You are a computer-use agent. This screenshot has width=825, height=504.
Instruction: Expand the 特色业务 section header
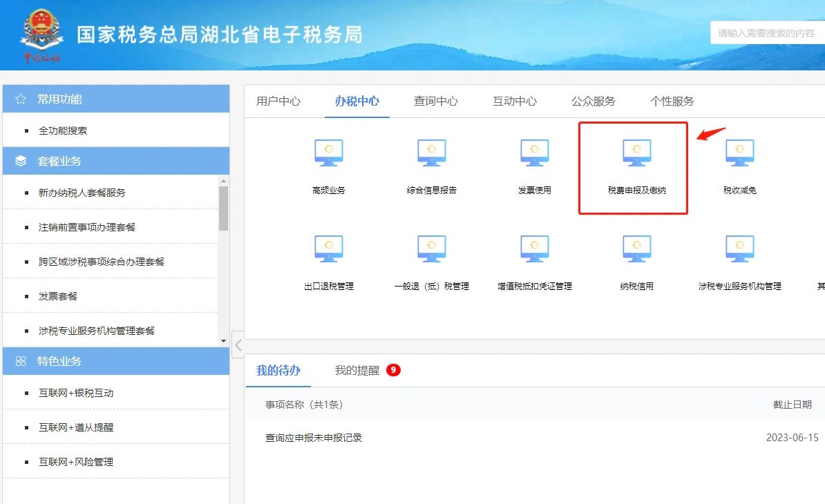(116, 361)
